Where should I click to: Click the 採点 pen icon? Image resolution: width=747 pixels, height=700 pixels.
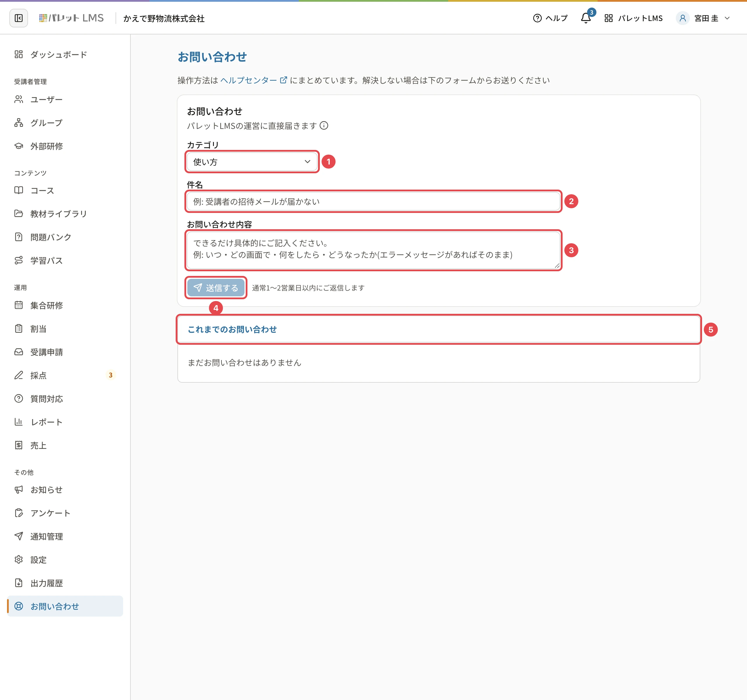pos(18,375)
